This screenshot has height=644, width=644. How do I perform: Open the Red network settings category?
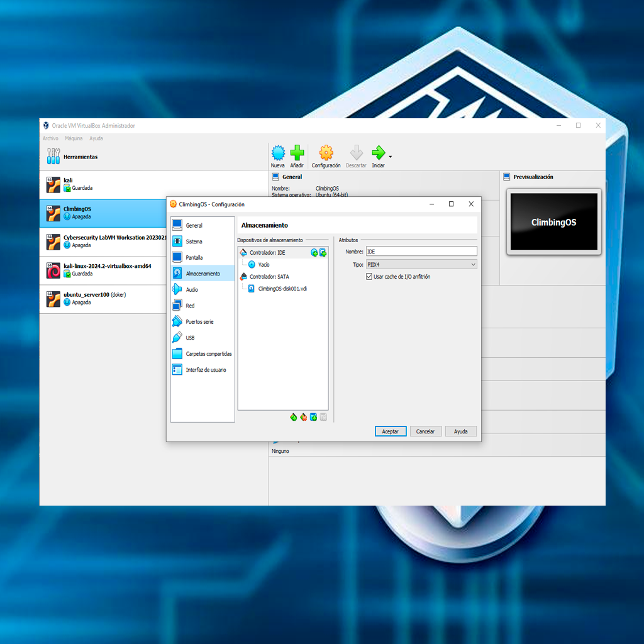point(203,306)
